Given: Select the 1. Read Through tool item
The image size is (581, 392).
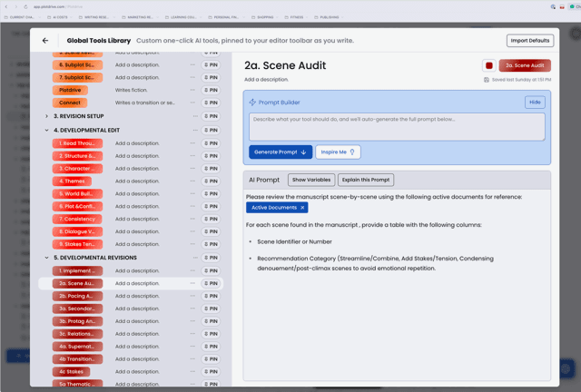Looking at the screenshot, I should 76,143.
